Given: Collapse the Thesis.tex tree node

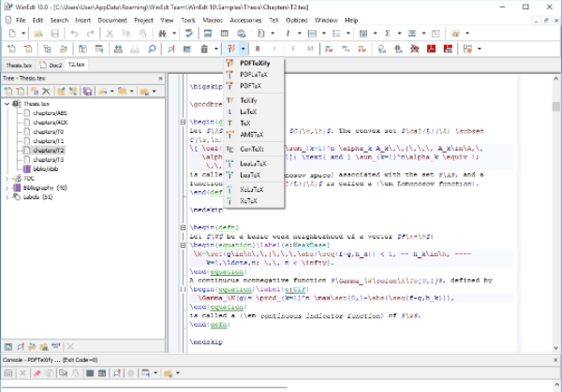Looking at the screenshot, I should pyautogui.click(x=7, y=104).
